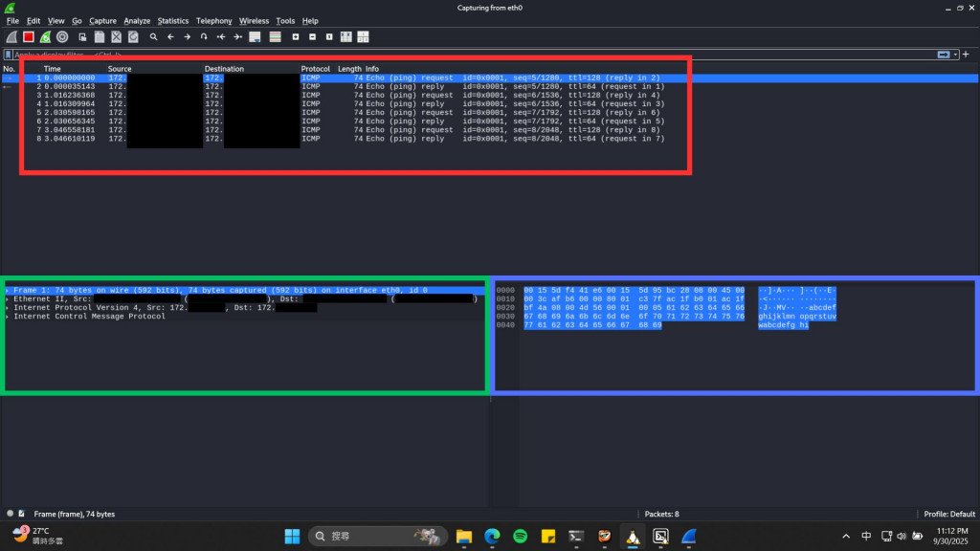This screenshot has height=551, width=980.
Task: Open the Windows Start menu
Action: (x=292, y=536)
